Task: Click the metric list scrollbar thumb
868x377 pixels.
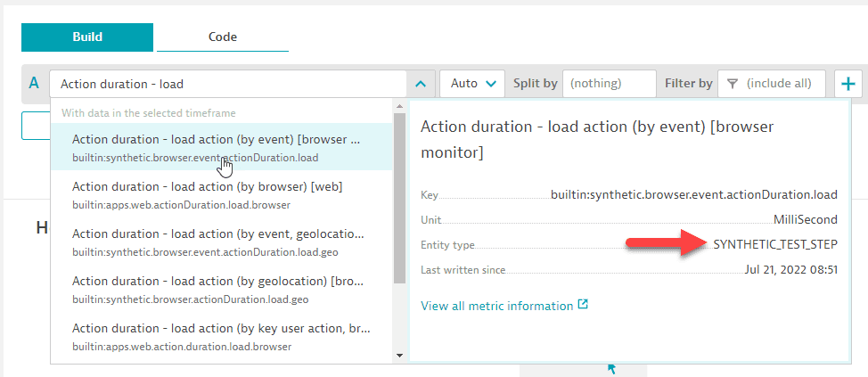Action: [398, 196]
